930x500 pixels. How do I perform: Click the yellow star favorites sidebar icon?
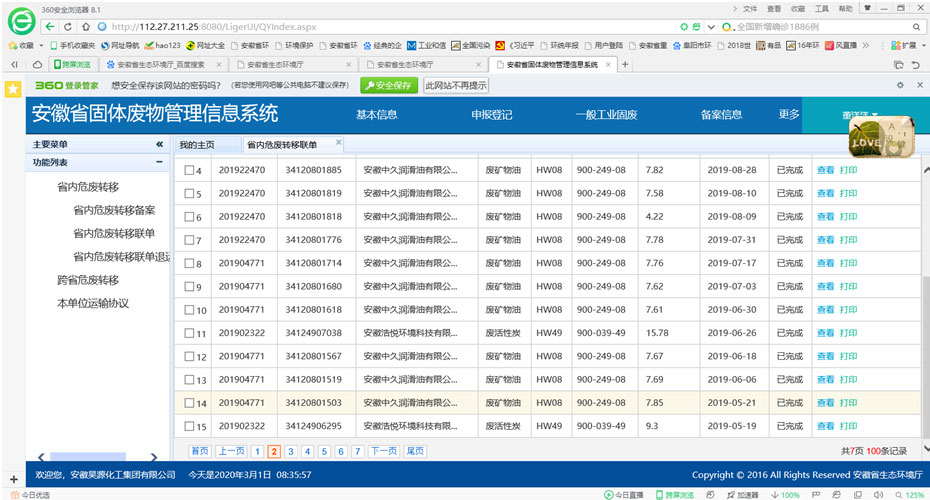tap(12, 88)
